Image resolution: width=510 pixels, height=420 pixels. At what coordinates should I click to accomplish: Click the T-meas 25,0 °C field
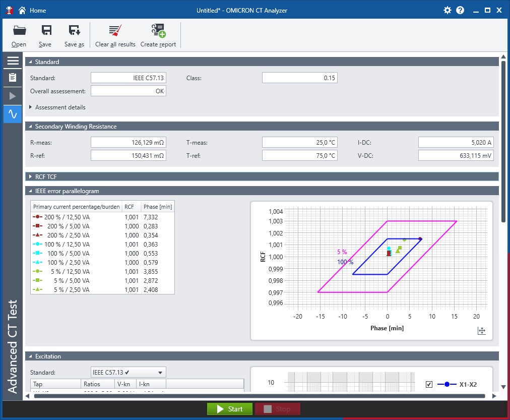pos(300,143)
